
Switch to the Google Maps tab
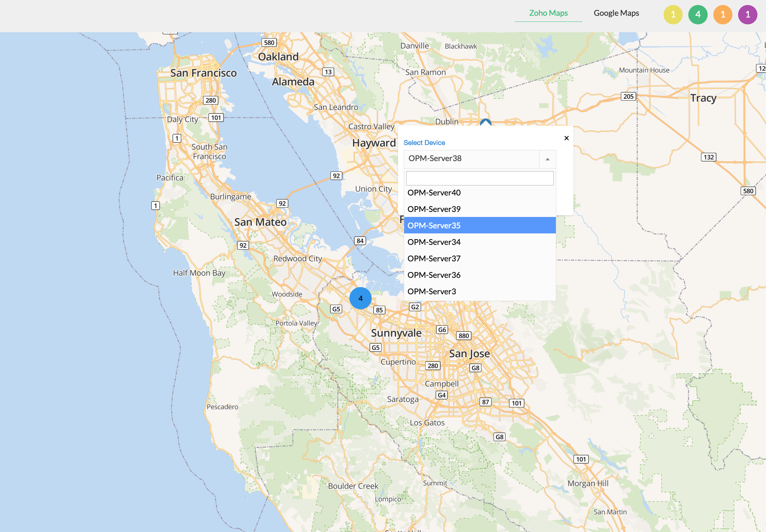click(616, 13)
